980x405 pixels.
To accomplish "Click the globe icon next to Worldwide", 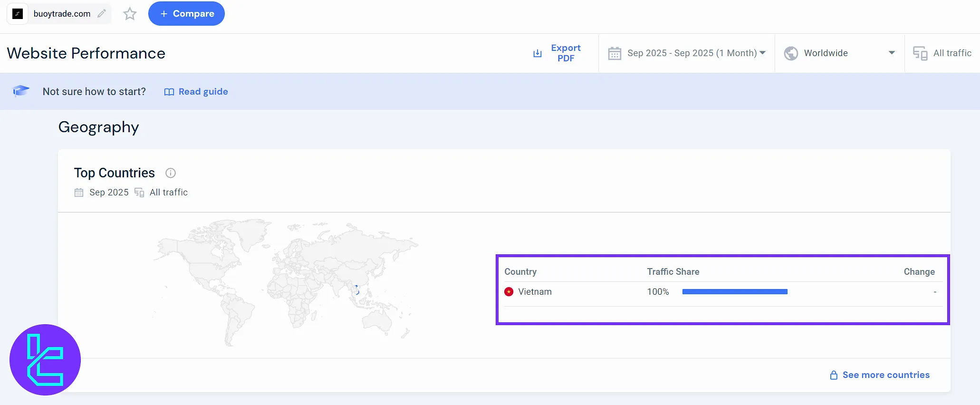I will point(791,53).
